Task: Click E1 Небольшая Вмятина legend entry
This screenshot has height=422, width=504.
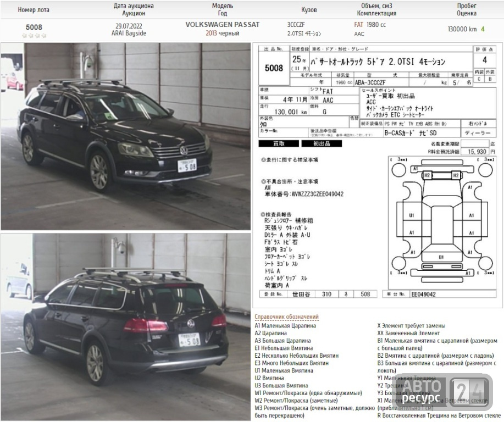Action: click(x=284, y=348)
